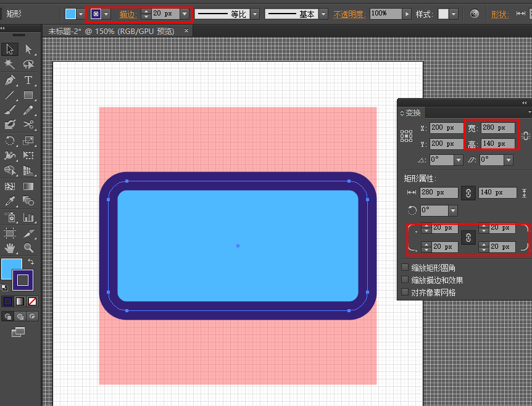The image size is (532, 406).
Task: Activate the Scale tool
Action: click(x=28, y=141)
